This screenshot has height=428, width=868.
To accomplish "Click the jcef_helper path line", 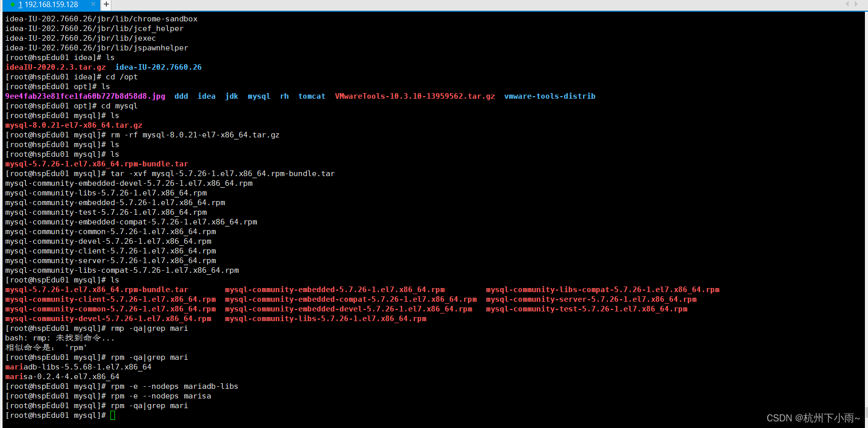I will pos(94,28).
